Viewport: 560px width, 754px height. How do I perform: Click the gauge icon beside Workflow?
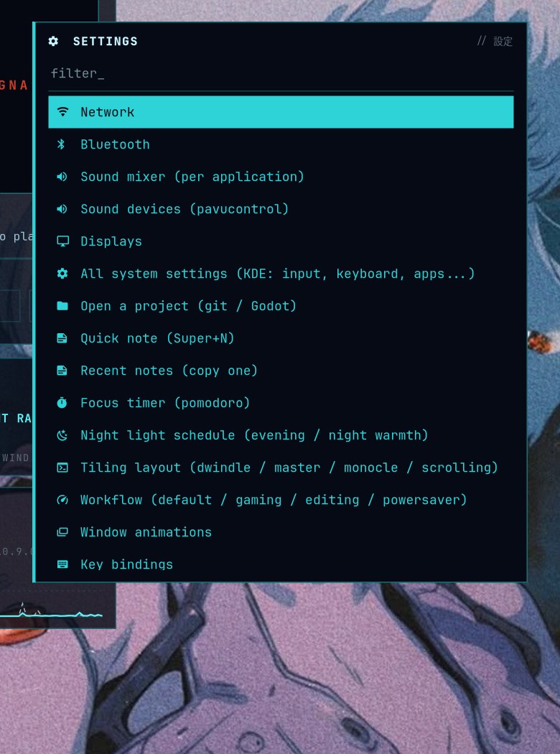62,500
